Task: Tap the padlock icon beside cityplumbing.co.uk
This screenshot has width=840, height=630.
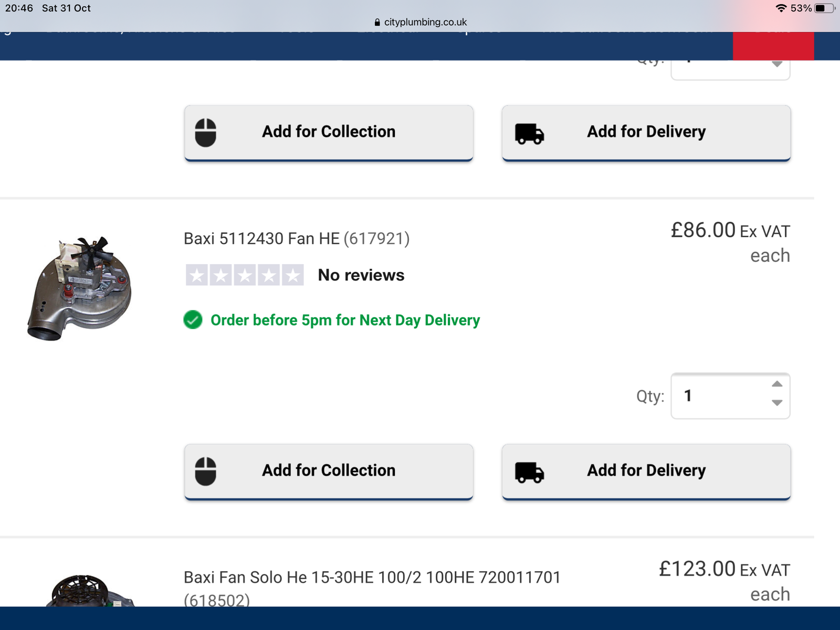Action: click(x=377, y=23)
